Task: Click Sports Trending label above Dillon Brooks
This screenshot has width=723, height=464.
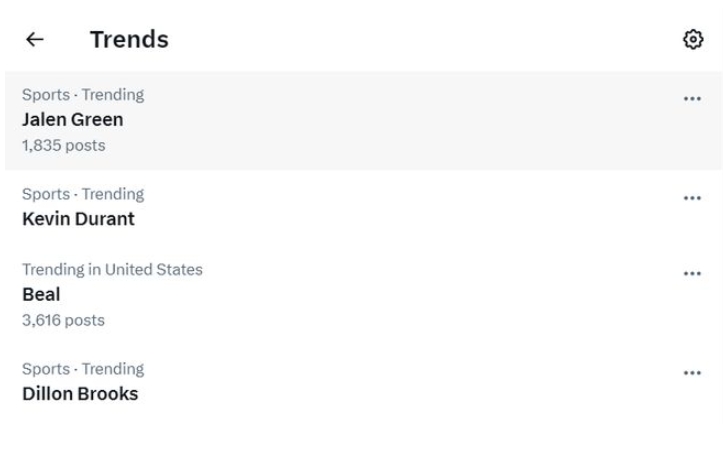Action: (x=83, y=369)
